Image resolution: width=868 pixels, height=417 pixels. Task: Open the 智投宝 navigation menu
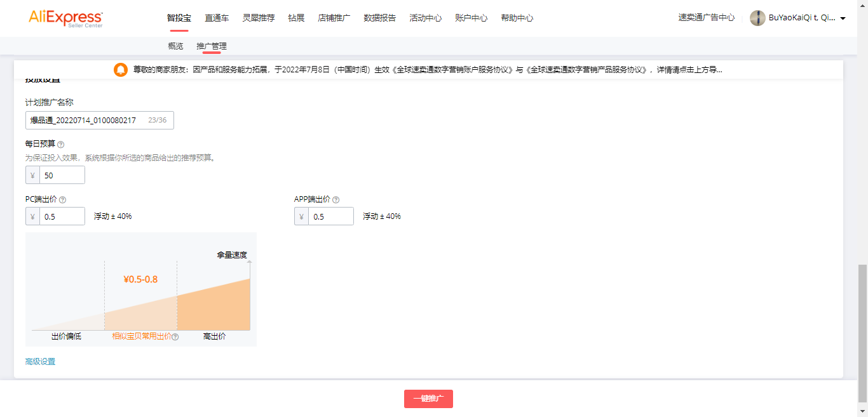tap(179, 18)
